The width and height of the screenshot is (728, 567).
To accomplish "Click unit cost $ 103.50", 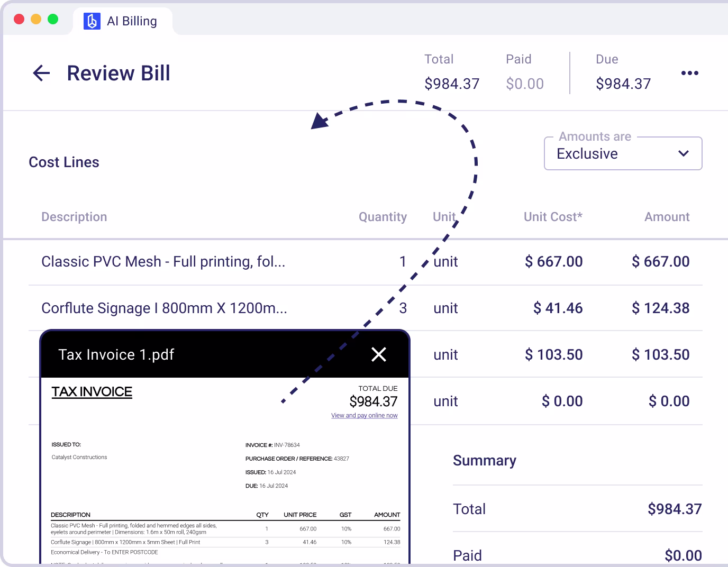I will (x=553, y=355).
